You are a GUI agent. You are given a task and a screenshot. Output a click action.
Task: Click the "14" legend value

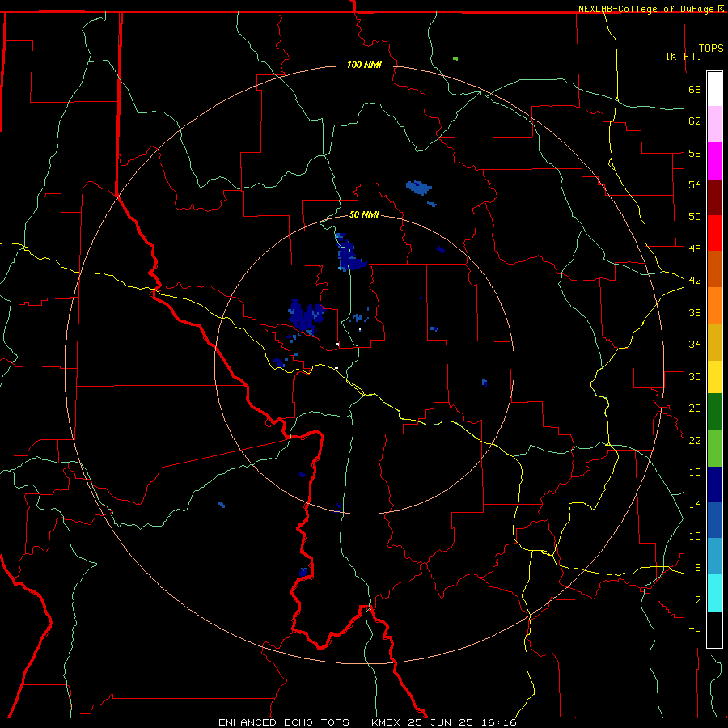click(695, 504)
